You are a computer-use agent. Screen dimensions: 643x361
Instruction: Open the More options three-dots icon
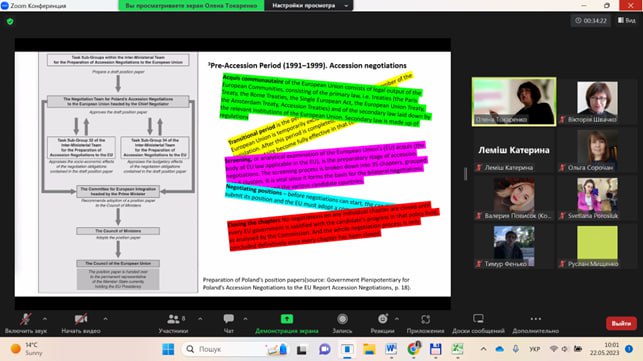point(536,319)
